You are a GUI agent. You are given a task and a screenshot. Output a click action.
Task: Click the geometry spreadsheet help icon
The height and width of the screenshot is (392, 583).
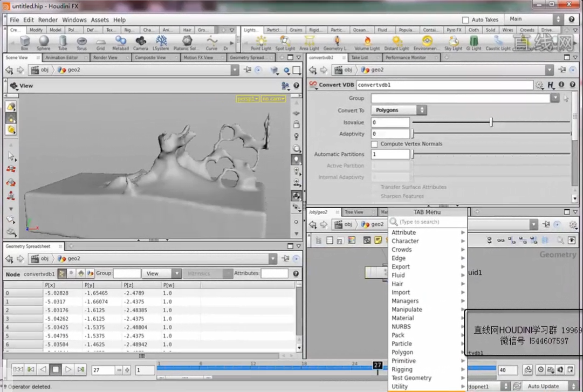(296, 273)
